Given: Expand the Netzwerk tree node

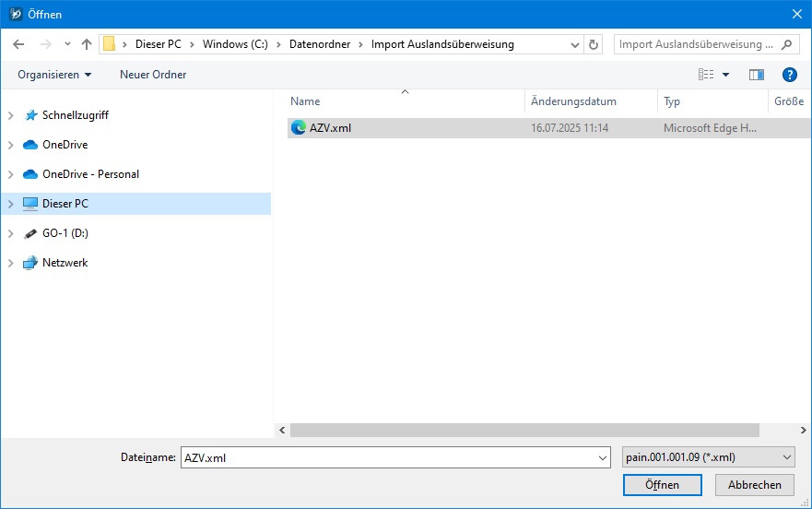Looking at the screenshot, I should pyautogui.click(x=11, y=264).
